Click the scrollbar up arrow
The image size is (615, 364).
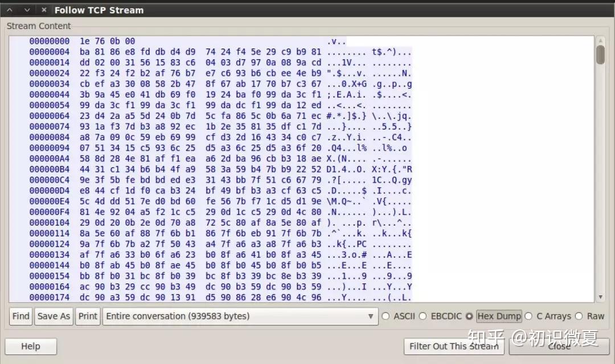600,41
